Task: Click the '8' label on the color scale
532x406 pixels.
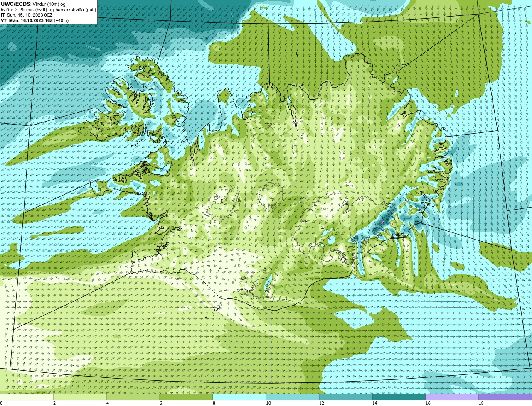Action: (x=214, y=403)
